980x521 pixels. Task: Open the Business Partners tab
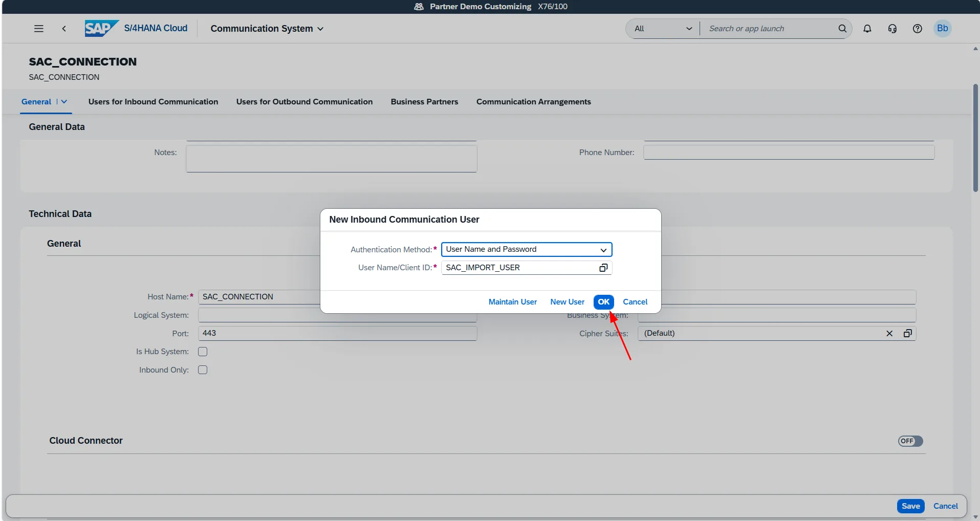coord(424,102)
